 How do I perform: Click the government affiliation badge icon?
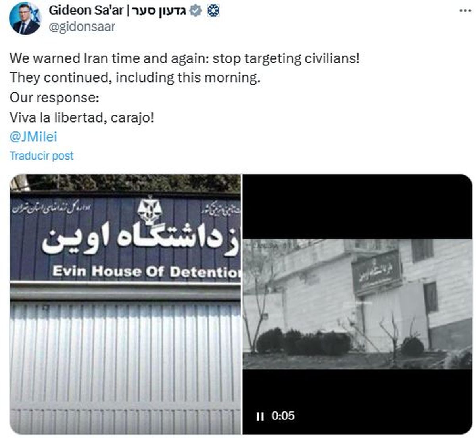212,11
